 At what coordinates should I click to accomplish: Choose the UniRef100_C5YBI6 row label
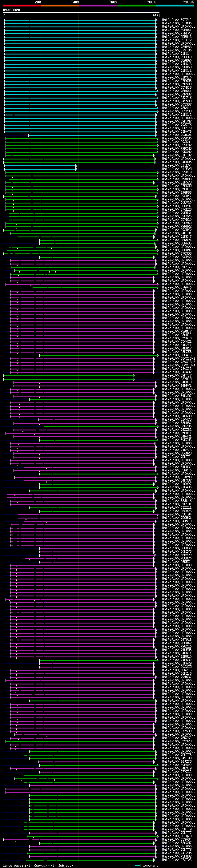click(x=177, y=88)
